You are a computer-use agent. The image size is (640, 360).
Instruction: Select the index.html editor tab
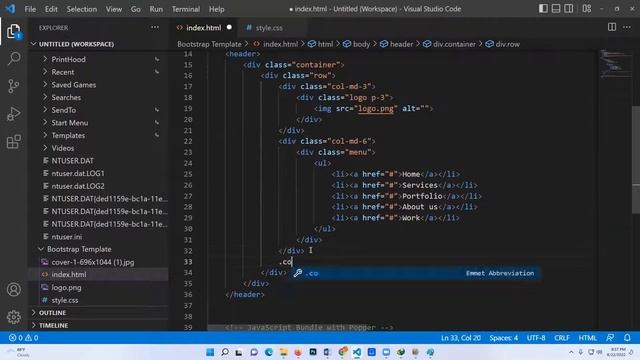coord(203,28)
